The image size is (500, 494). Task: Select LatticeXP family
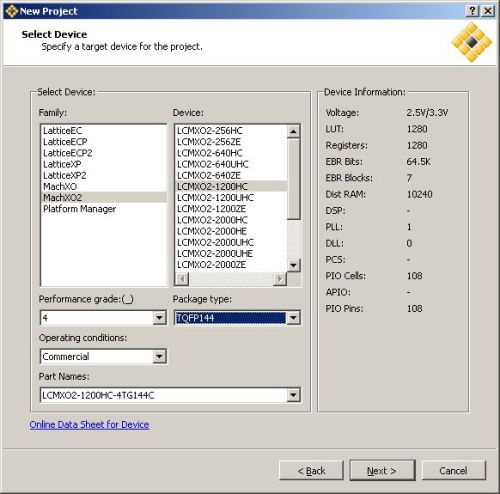point(103,164)
